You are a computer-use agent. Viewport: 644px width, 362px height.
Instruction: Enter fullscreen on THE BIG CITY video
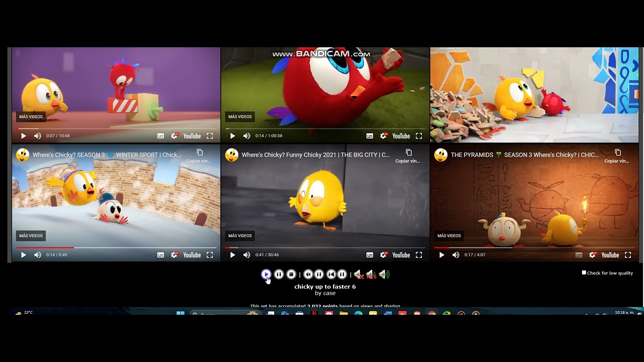coord(419,255)
